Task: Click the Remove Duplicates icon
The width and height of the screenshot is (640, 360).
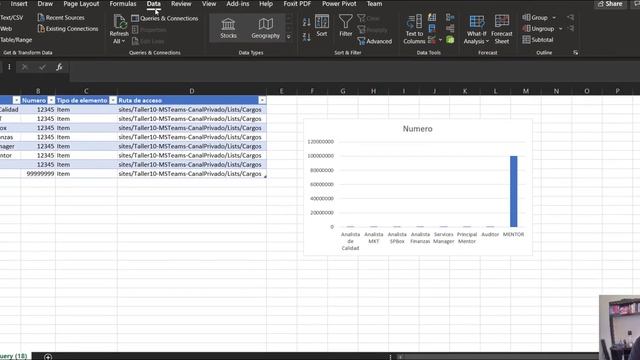Action: tap(432, 29)
